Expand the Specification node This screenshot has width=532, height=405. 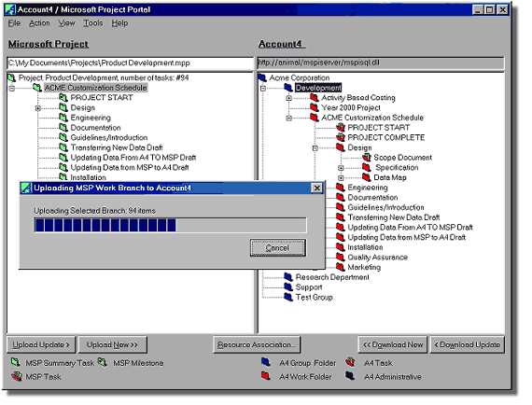[341, 168]
